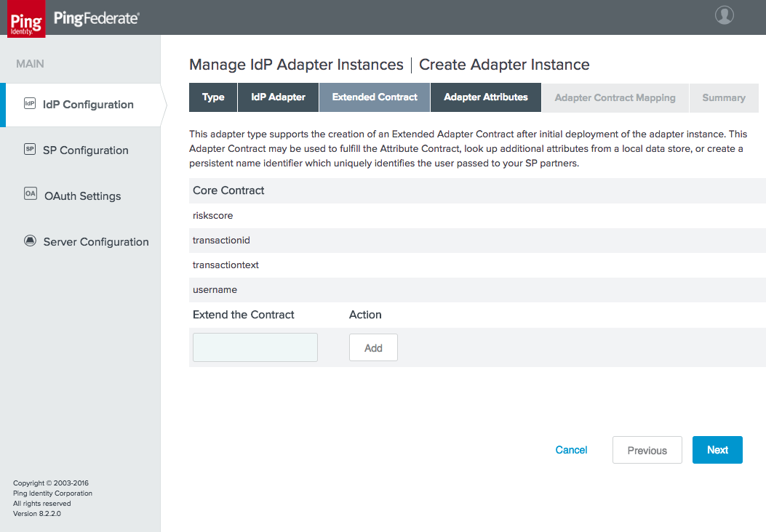Click the Copyright 2003-2016 footer text
This screenshot has height=532, width=766.
pos(51,483)
